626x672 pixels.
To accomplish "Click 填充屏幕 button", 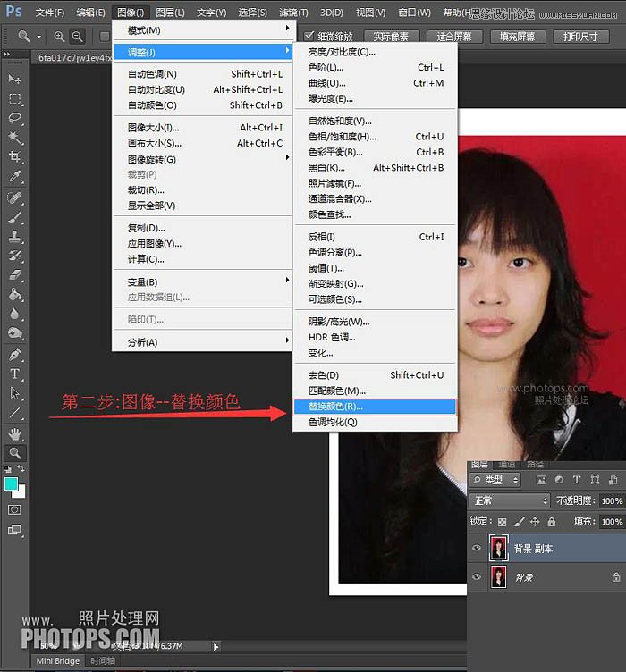I will tap(518, 37).
